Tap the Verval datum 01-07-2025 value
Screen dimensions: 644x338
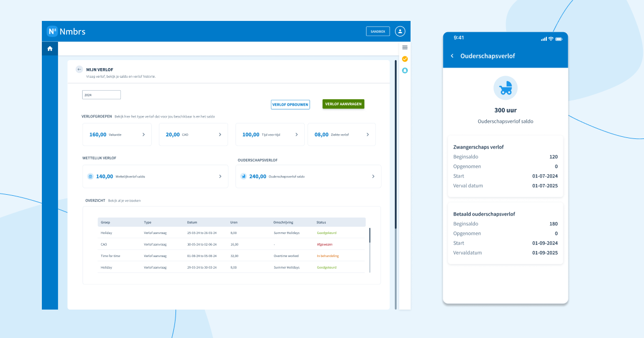545,186
